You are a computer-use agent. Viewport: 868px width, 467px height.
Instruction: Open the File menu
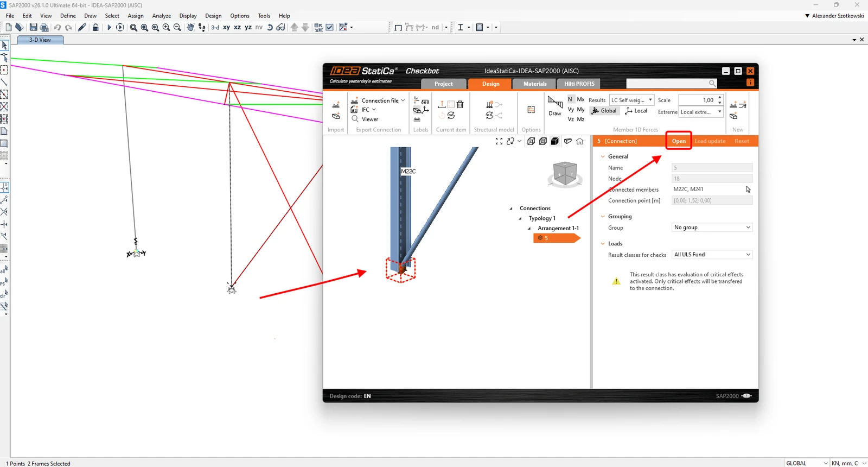click(10, 16)
